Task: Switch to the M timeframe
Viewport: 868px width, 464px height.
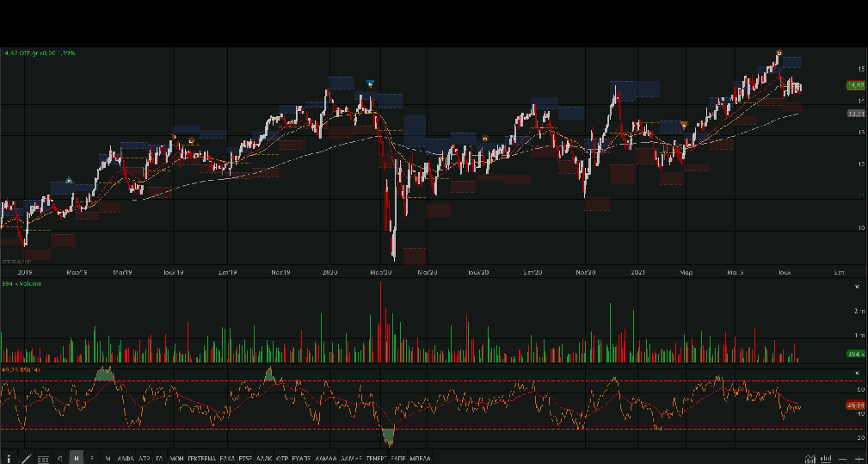Action: [x=108, y=458]
